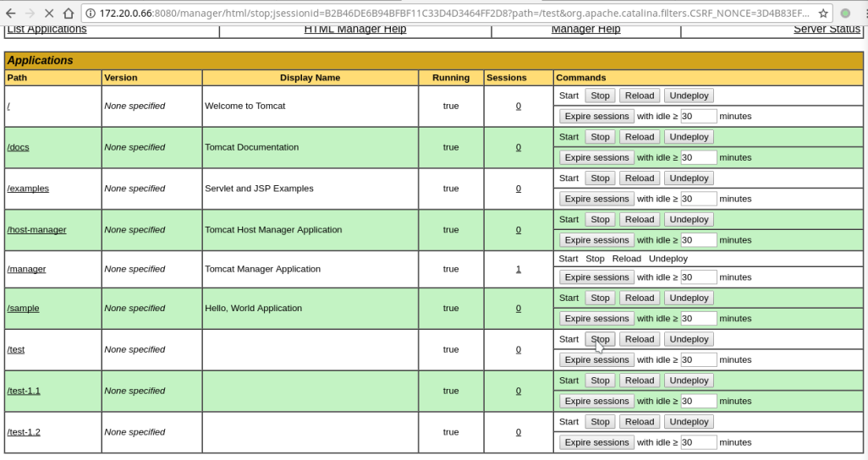Click the browser forward arrow
Screen dimensions: 868x460
click(30, 14)
